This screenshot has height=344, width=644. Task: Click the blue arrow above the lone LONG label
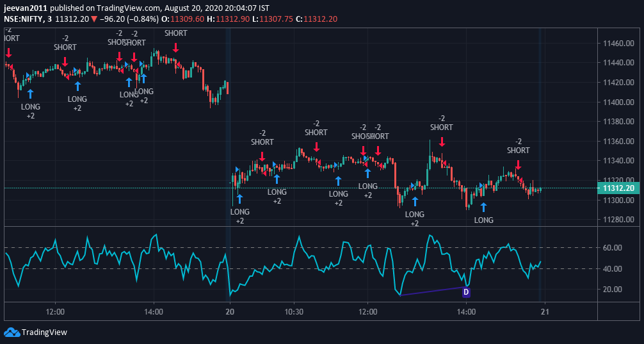pos(483,207)
